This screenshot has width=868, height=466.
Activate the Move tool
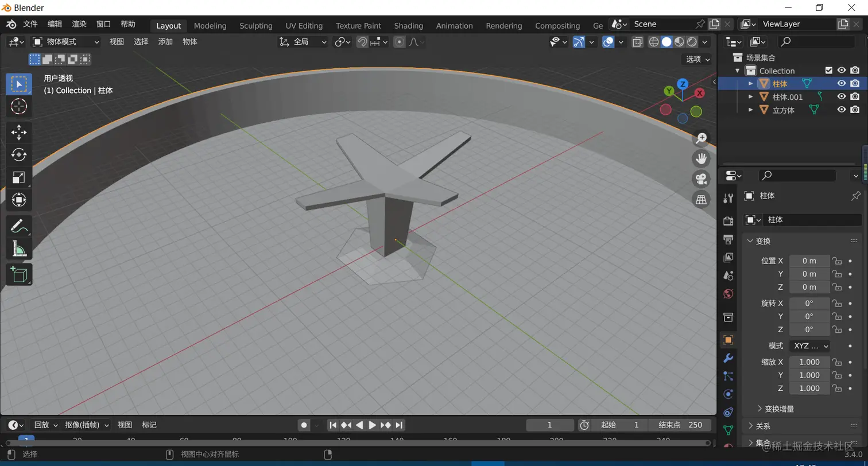(x=19, y=132)
